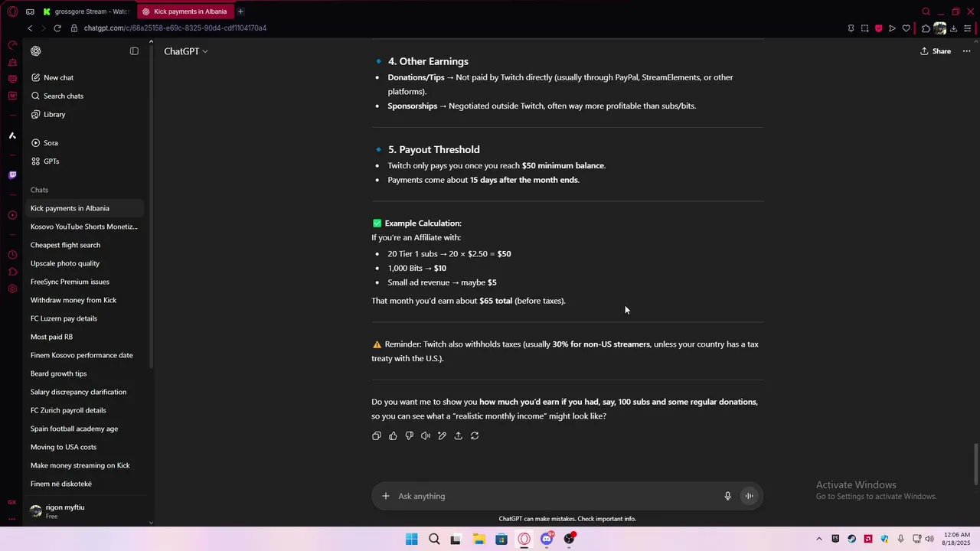Open the Windows Start menu
The image size is (980, 551).
pos(411,539)
